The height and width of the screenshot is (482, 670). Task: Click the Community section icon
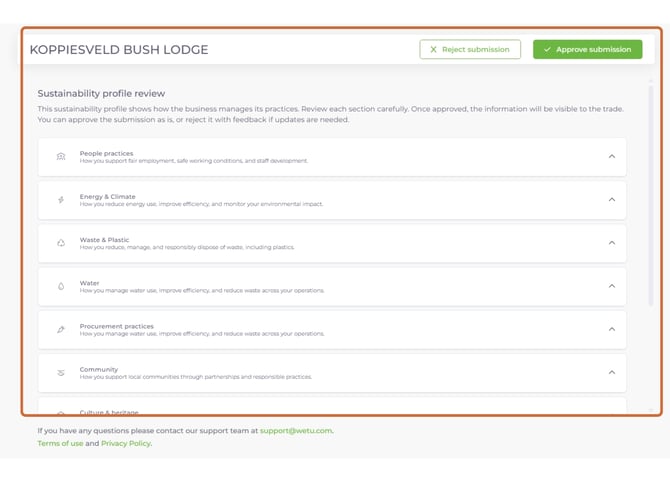click(x=61, y=373)
